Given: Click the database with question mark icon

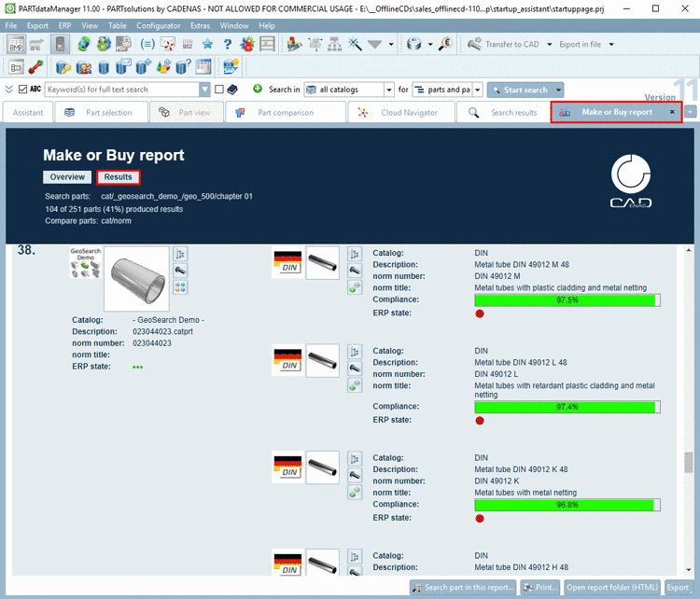Looking at the screenshot, I should tap(184, 67).
